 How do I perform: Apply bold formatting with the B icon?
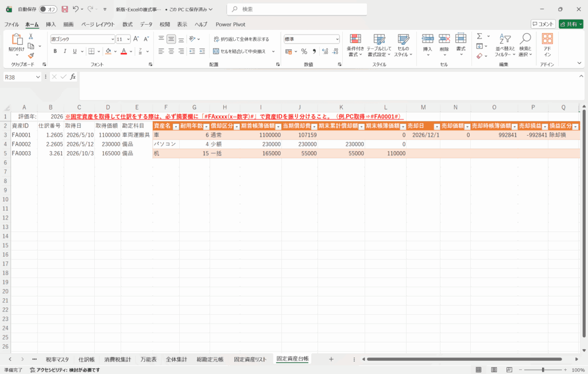tap(56, 51)
